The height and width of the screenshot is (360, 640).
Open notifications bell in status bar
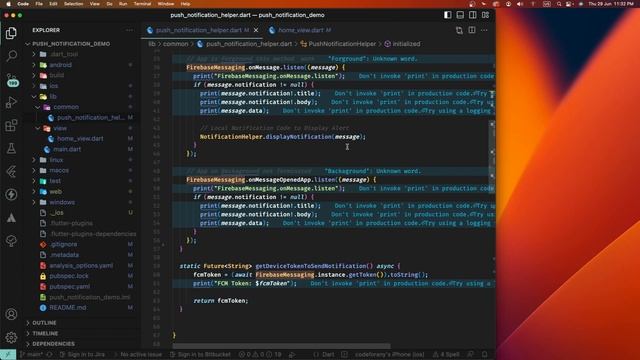click(x=484, y=354)
